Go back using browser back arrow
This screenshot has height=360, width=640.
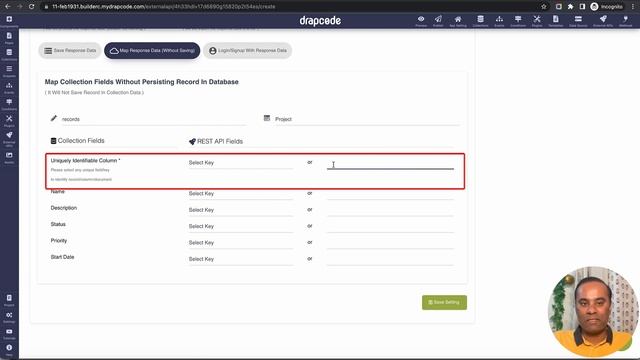[x=7, y=7]
